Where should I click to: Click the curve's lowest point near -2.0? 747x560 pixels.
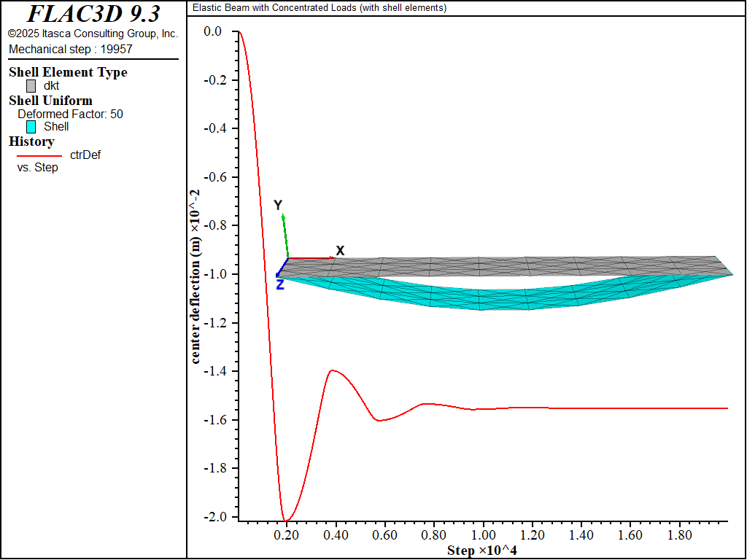point(285,521)
